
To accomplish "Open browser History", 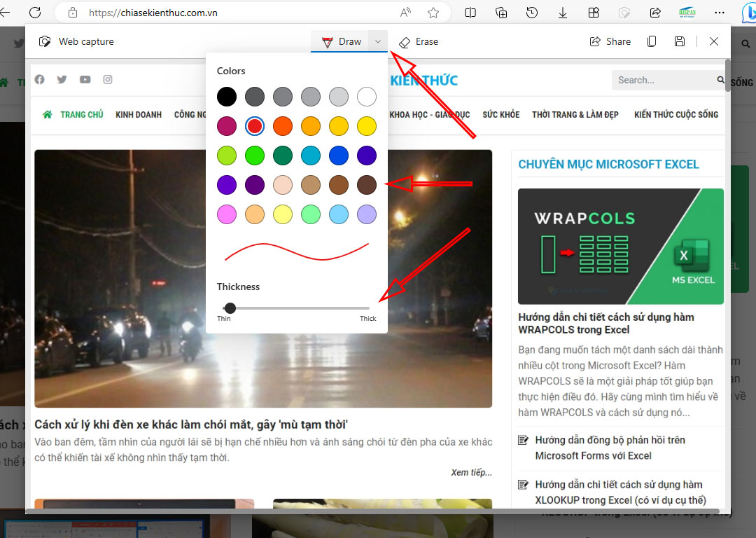I will click(x=532, y=13).
